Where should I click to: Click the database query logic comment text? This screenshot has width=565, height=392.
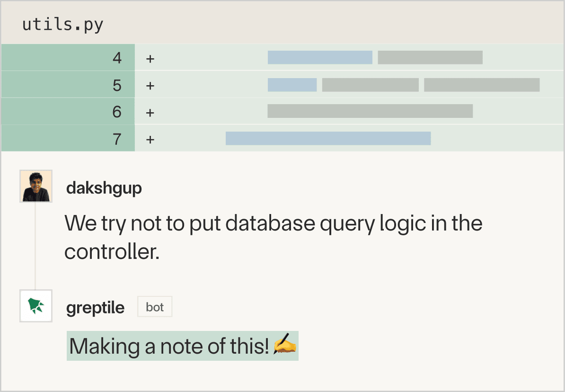273,237
